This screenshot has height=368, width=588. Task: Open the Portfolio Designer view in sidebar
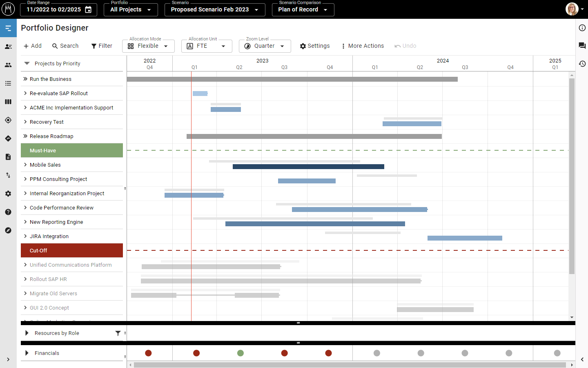[x=8, y=29]
